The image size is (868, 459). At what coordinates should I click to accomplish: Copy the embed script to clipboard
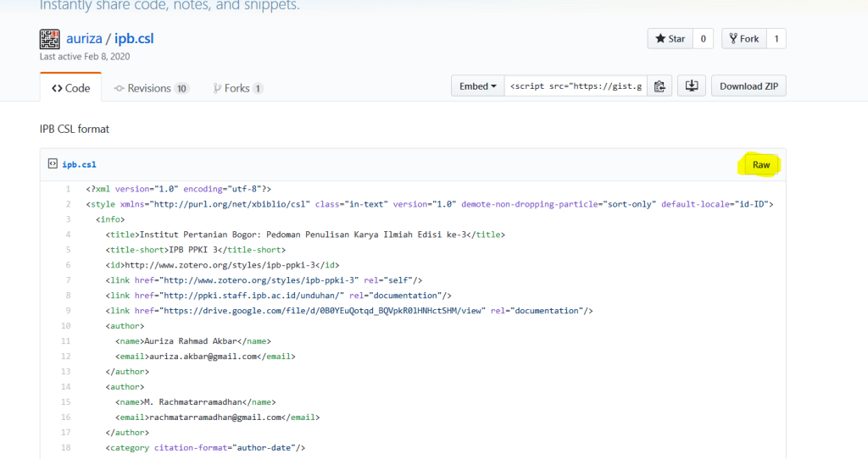coord(660,86)
